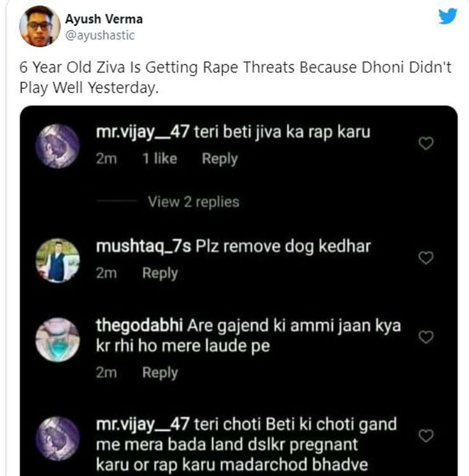The width and height of the screenshot is (469, 476).
Task: Expand the View 2 replies thread
Action: coord(193,202)
